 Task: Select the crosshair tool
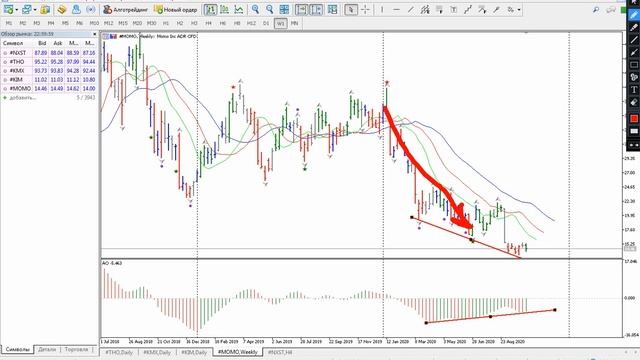pos(365,9)
